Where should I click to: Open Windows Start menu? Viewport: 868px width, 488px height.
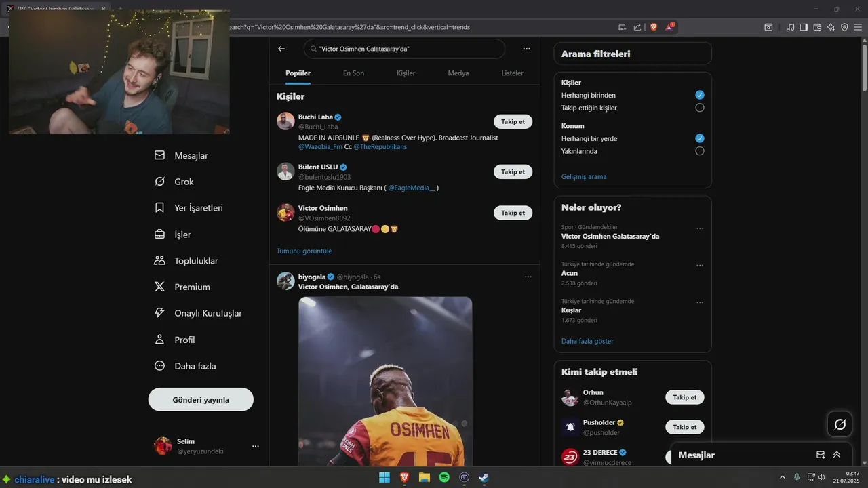384,477
